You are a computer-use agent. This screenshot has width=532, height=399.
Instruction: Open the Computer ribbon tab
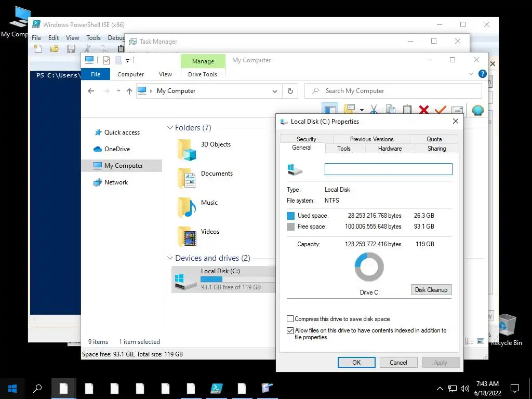click(130, 74)
